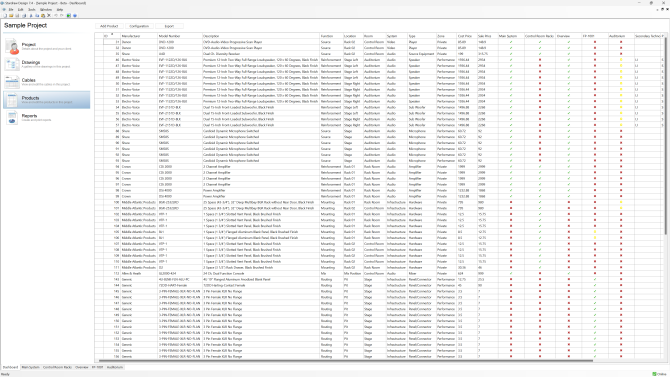Select the Cables sidebar icon
The height and width of the screenshot is (377, 670).
pyautogui.click(x=12, y=82)
